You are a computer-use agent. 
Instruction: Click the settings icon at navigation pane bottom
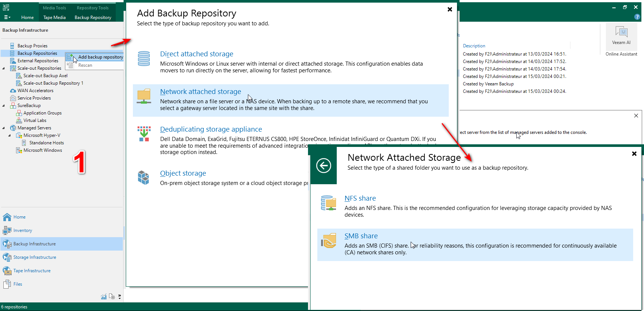(112, 297)
